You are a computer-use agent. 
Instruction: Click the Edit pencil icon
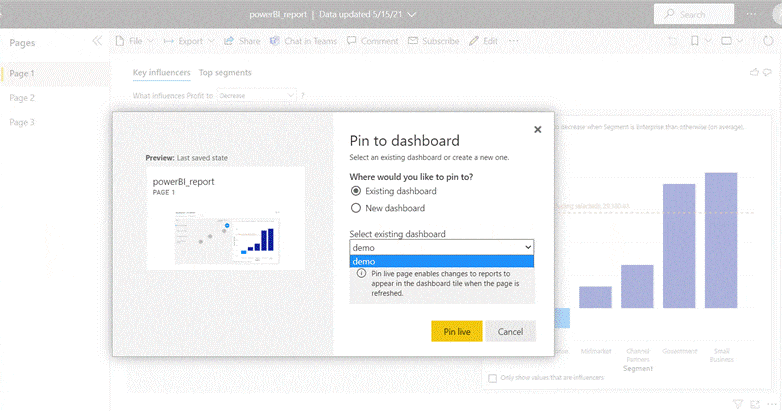pyautogui.click(x=474, y=41)
